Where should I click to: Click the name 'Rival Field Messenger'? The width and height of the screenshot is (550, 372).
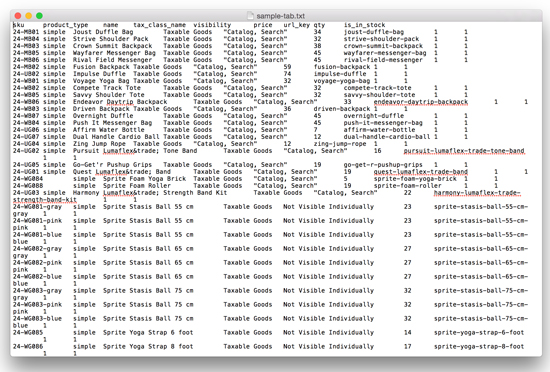113,60
